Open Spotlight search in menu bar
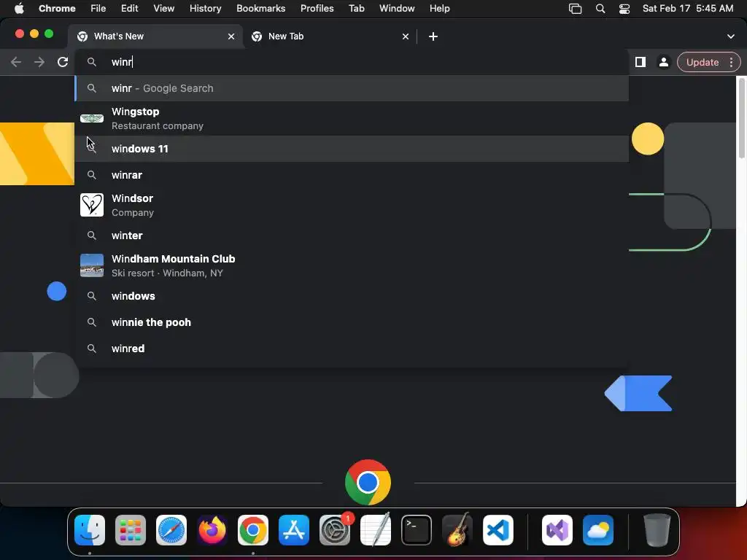Image resolution: width=747 pixels, height=560 pixels. coord(600,9)
